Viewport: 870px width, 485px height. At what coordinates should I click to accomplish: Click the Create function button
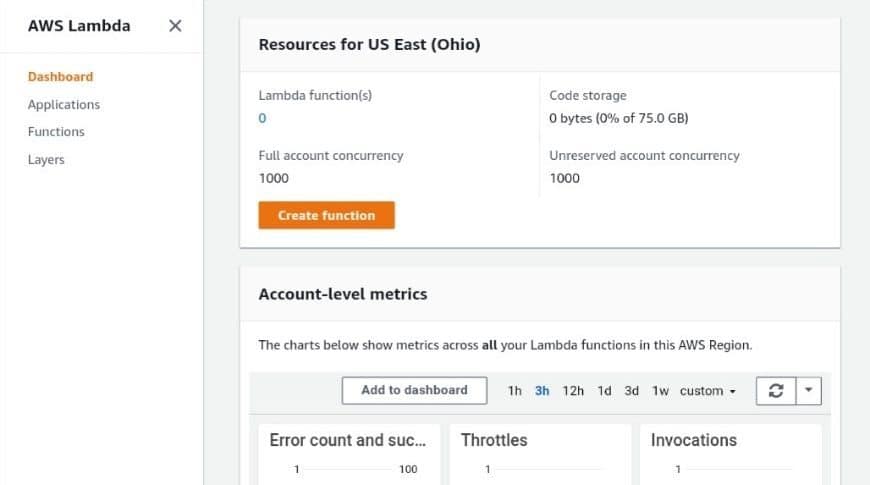(326, 215)
